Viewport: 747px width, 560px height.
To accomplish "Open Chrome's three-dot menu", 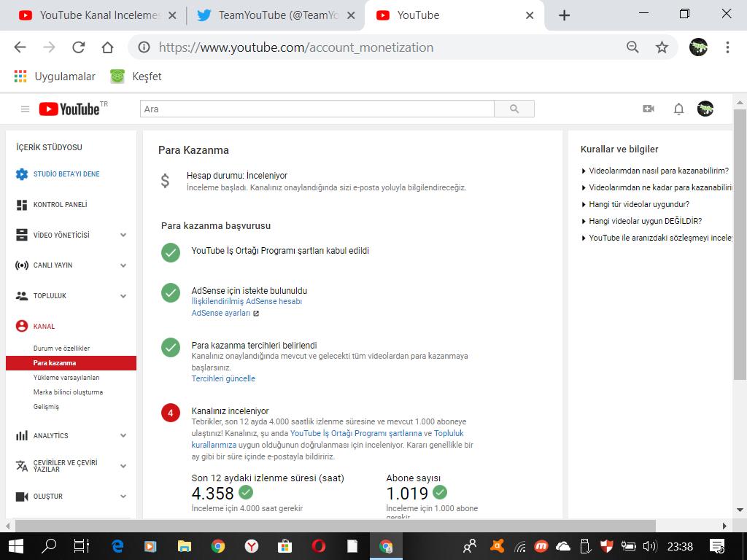I will [x=727, y=47].
